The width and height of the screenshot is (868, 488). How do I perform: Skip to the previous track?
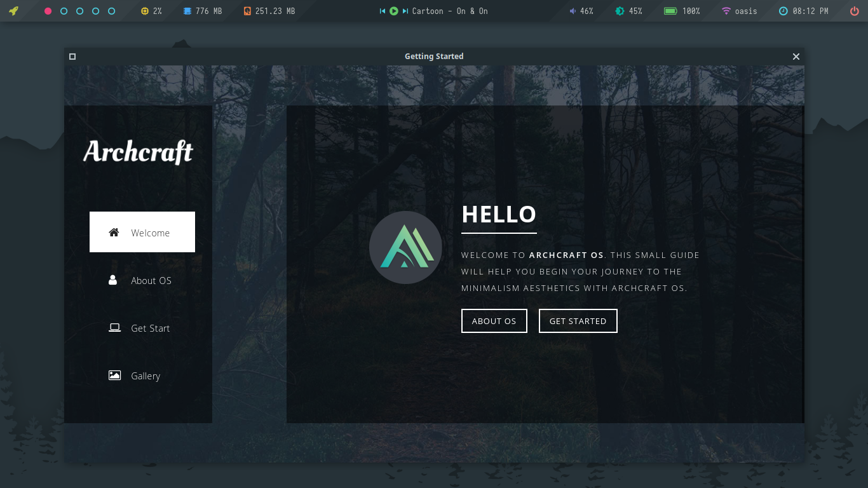[383, 11]
